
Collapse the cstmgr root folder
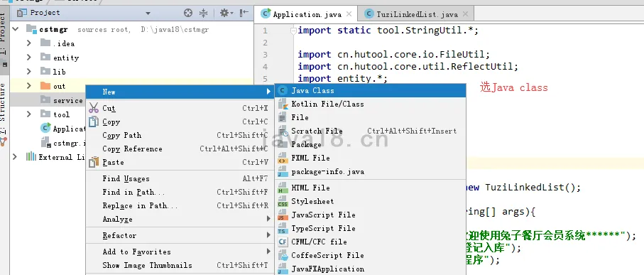(x=16, y=29)
